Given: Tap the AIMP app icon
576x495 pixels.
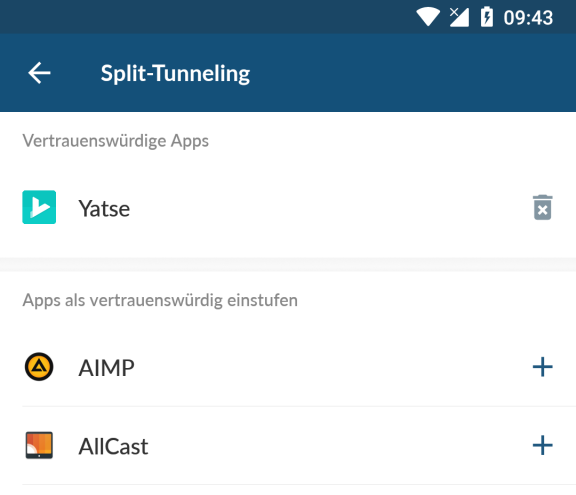Looking at the screenshot, I should point(39,367).
